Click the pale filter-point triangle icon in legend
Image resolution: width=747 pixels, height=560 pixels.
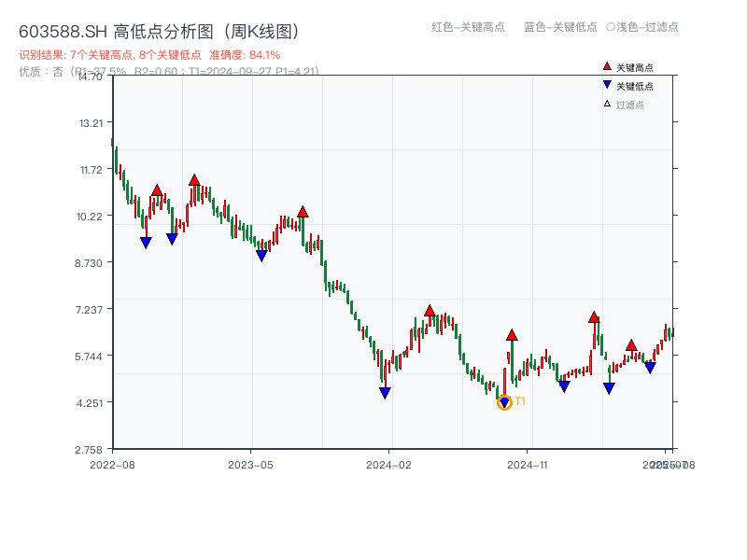(x=607, y=103)
